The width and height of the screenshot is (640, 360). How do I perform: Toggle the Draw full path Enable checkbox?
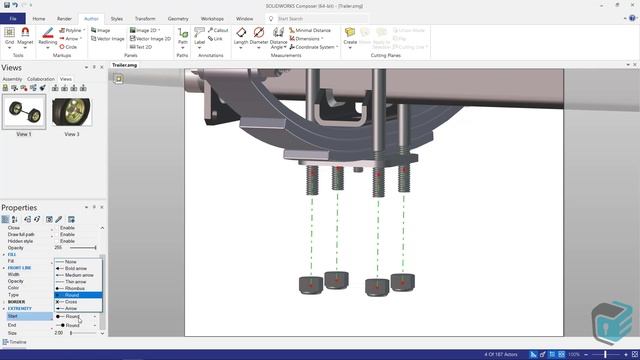(57, 234)
